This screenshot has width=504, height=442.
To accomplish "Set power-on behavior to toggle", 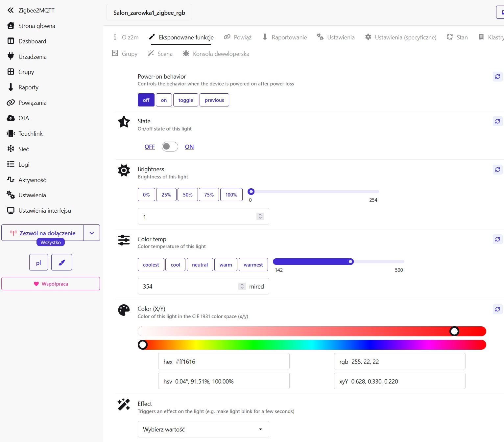I will (x=185, y=100).
